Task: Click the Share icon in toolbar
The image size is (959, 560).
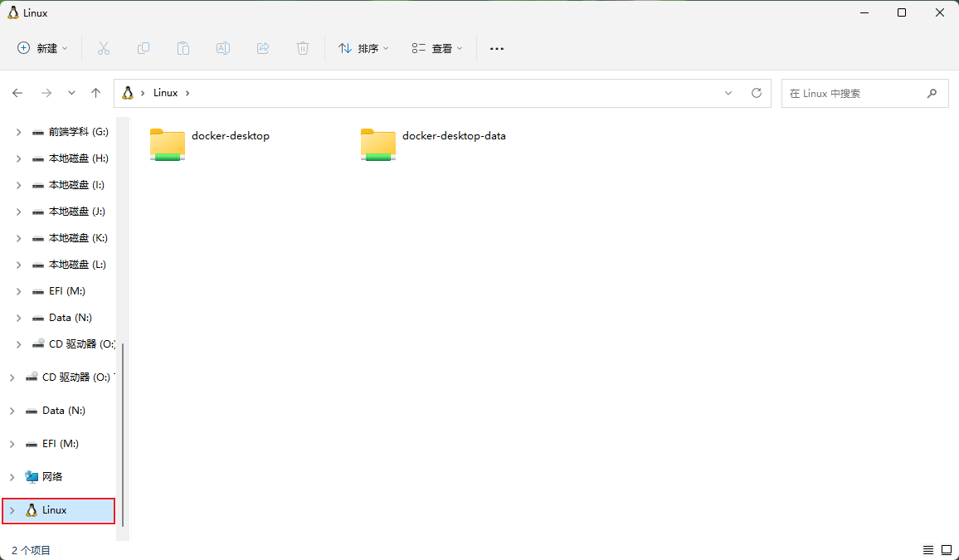Action: pos(263,48)
